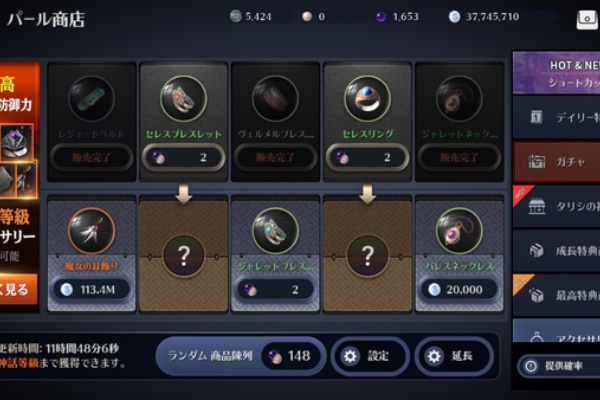Reveal the first mystery question mark card

pos(184,256)
